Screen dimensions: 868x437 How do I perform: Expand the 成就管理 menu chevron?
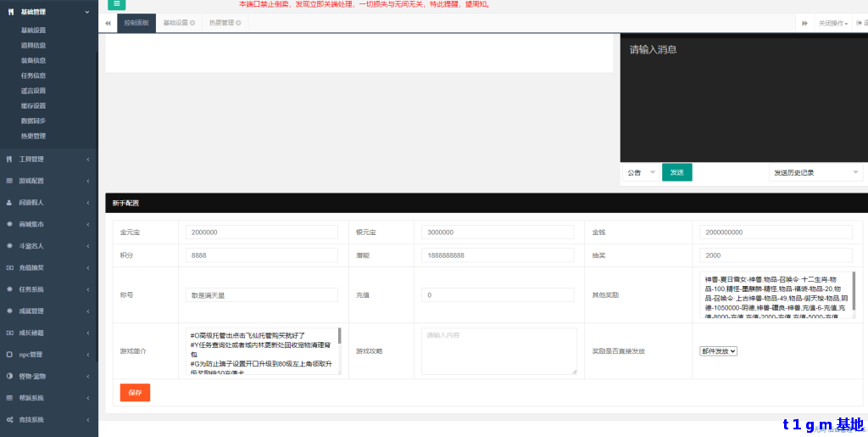click(88, 311)
